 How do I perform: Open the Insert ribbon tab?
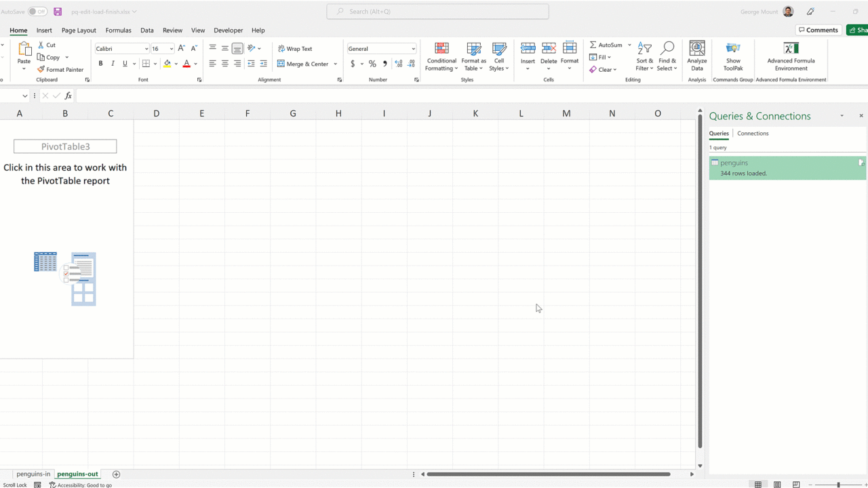44,30
